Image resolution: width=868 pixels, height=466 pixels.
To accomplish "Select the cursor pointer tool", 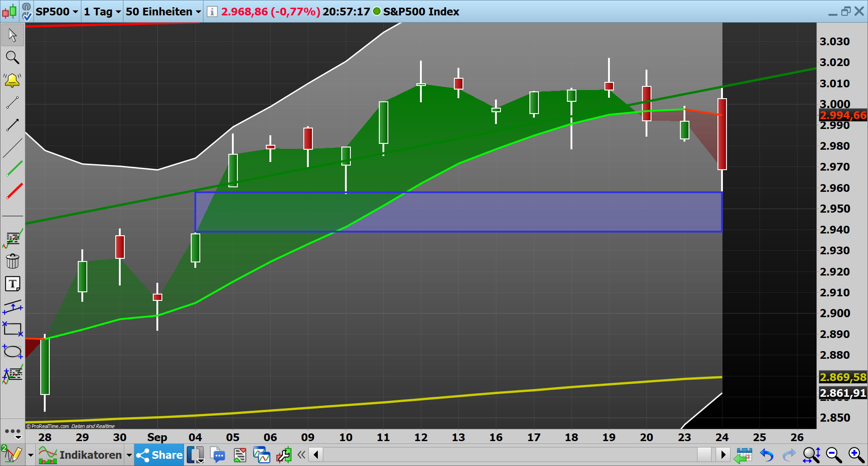I will pos(13,35).
